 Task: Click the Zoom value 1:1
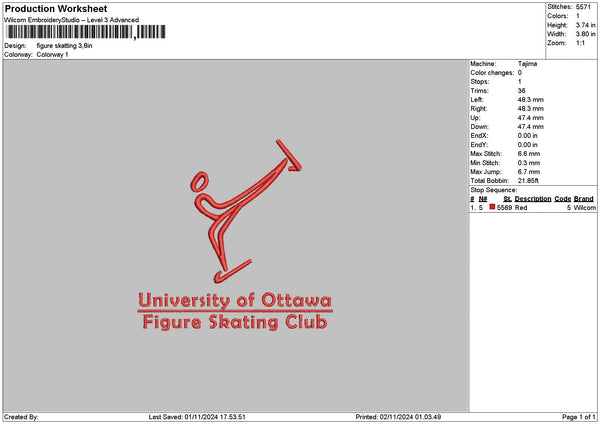point(580,43)
